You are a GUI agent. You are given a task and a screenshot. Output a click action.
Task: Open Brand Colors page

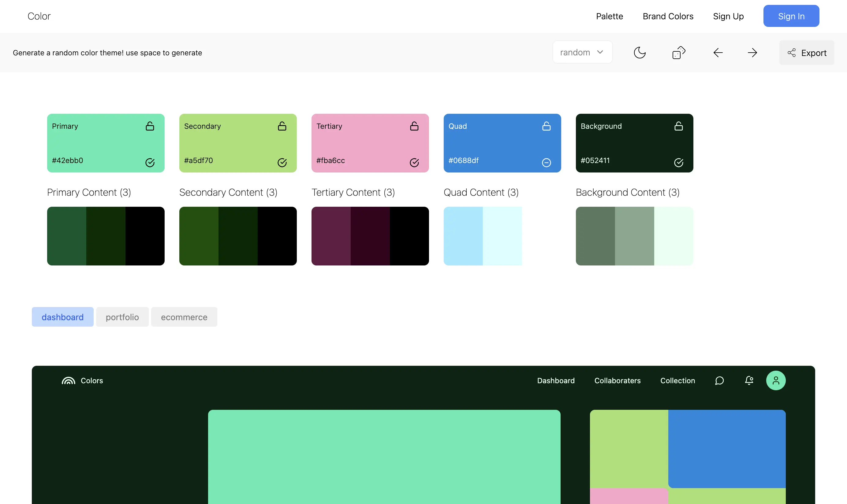668,16
